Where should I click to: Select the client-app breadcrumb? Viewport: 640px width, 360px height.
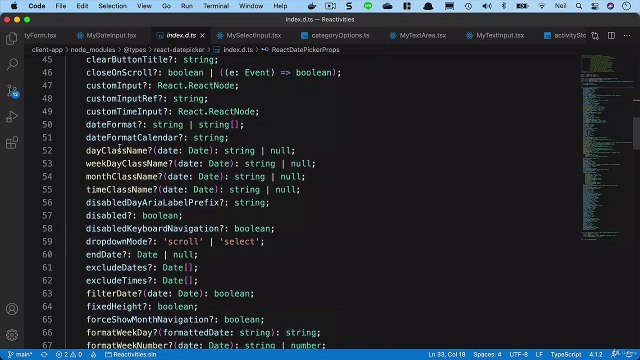(47, 50)
